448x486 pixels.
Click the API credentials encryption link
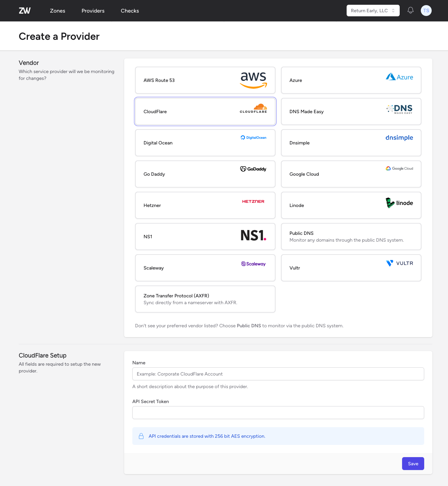207,436
